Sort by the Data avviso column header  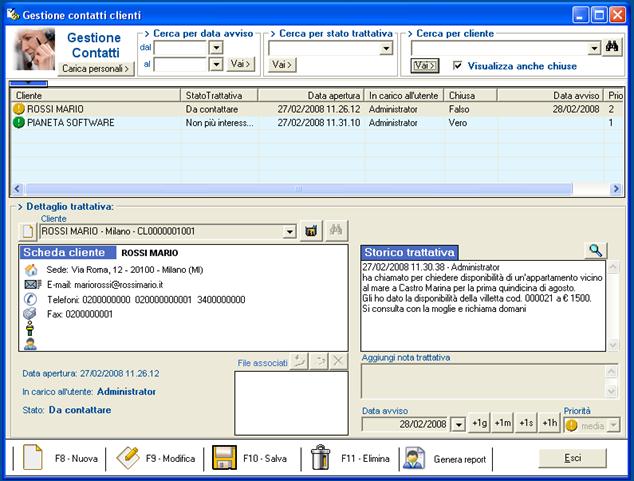coord(550,95)
